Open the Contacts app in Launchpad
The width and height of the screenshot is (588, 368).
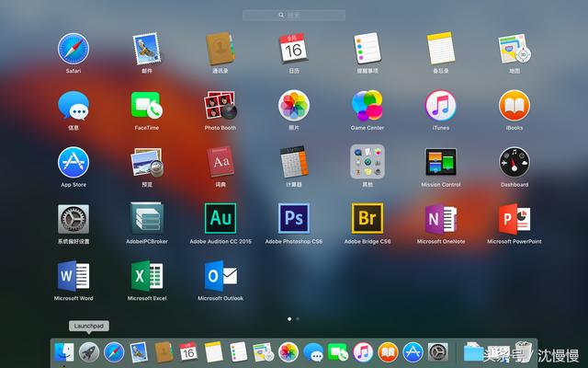point(220,49)
